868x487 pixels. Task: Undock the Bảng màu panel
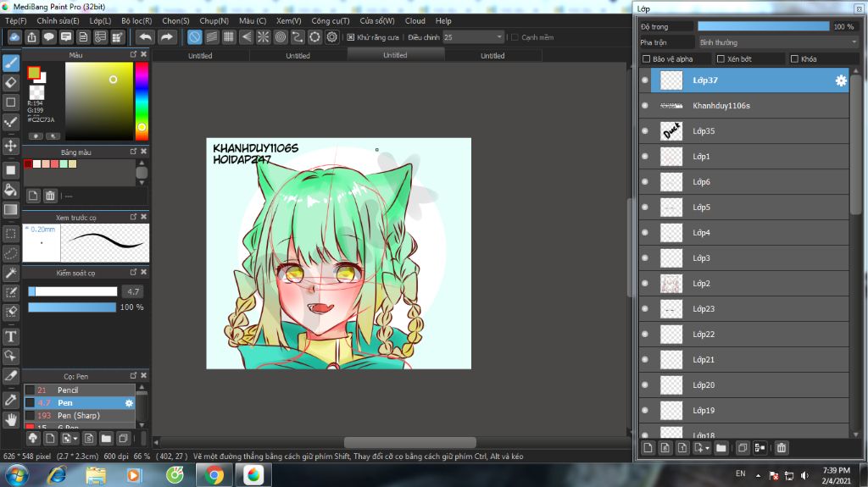pos(133,151)
